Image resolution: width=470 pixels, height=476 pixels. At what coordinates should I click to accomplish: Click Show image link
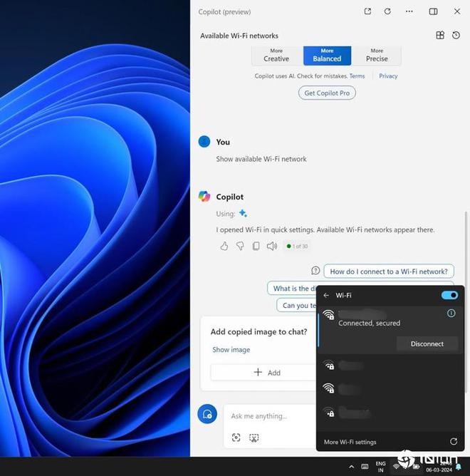231,350
